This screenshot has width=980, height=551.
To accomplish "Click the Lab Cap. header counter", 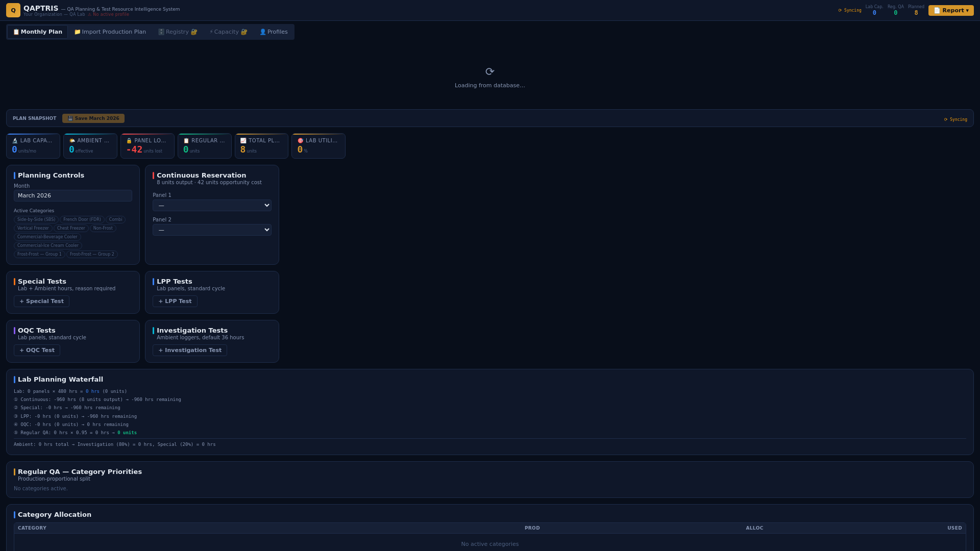I will [874, 10].
